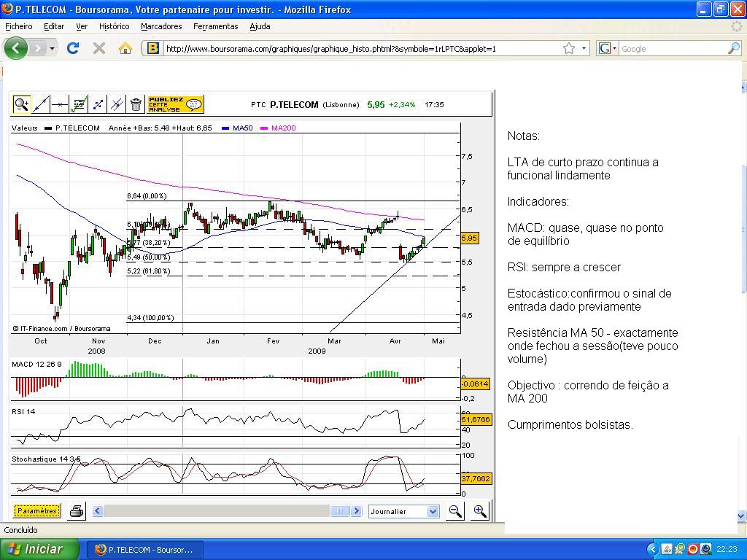747x560 pixels.
Task: Click the Iniciar start button
Action: (x=39, y=549)
